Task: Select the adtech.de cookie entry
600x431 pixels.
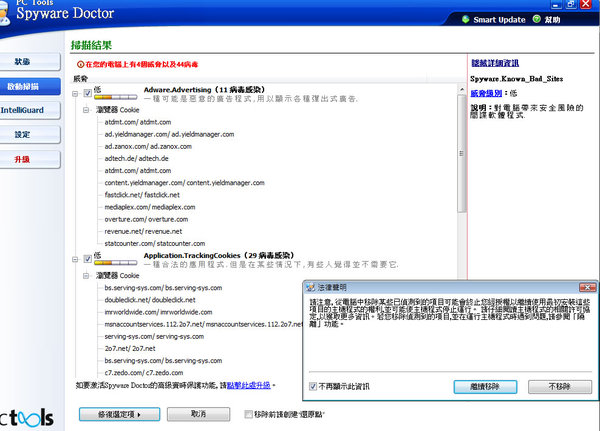Action: coord(136,158)
